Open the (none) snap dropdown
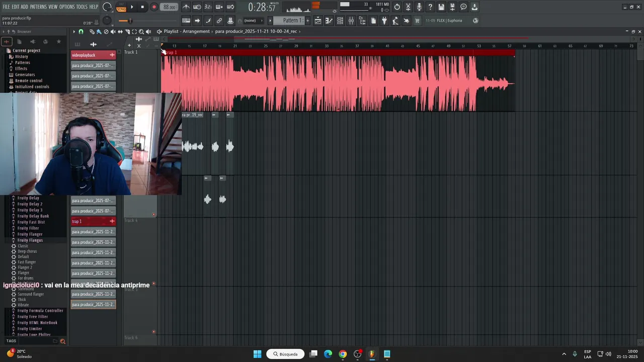This screenshot has height=362, width=644. click(x=253, y=21)
